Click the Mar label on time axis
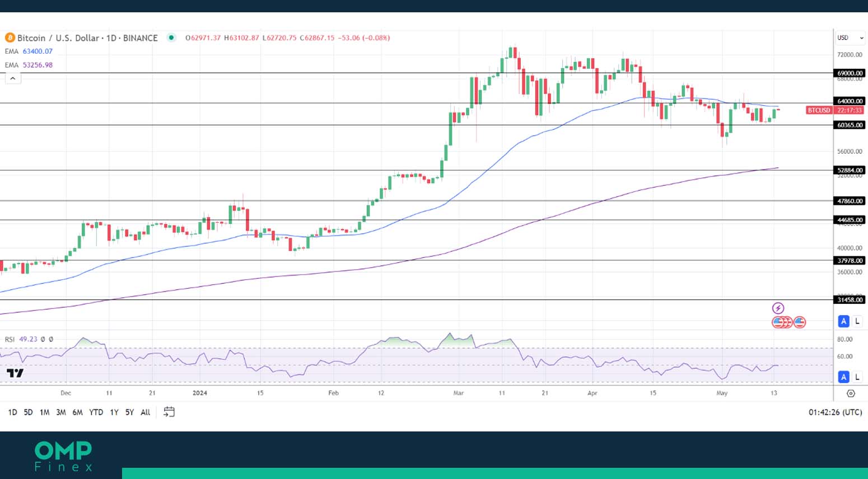Screen dimensions: 868x479 click(x=459, y=393)
